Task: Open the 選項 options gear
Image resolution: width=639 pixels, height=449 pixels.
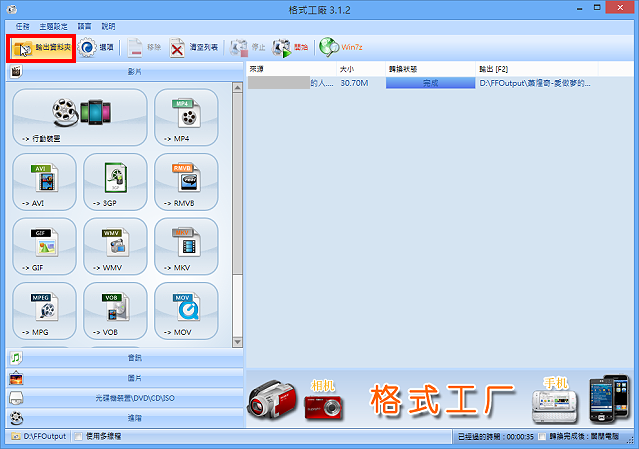Action: click(96, 48)
